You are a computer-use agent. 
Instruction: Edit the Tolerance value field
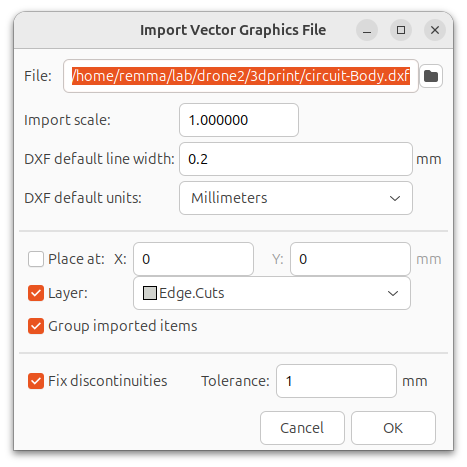pyautogui.click(x=336, y=381)
